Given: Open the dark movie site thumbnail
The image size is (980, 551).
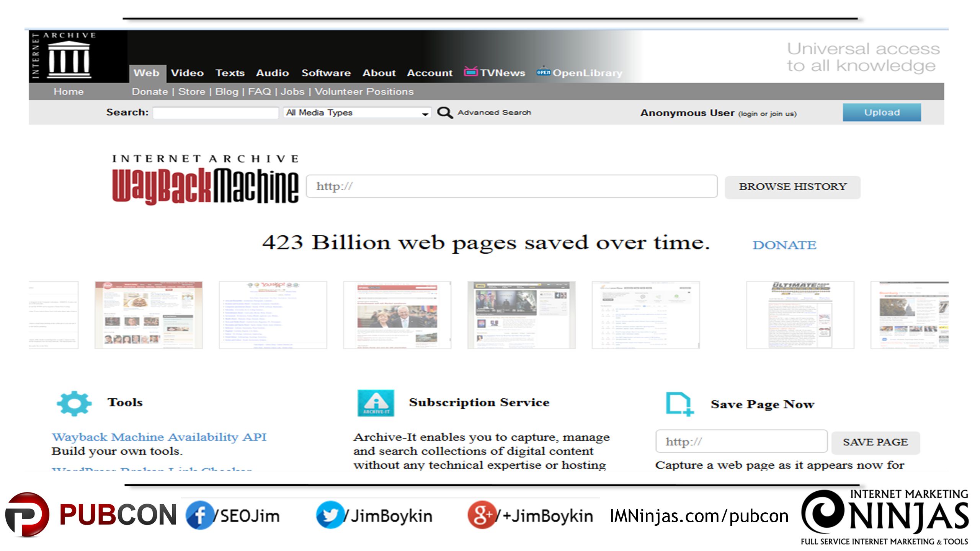Looking at the screenshot, I should [x=521, y=315].
